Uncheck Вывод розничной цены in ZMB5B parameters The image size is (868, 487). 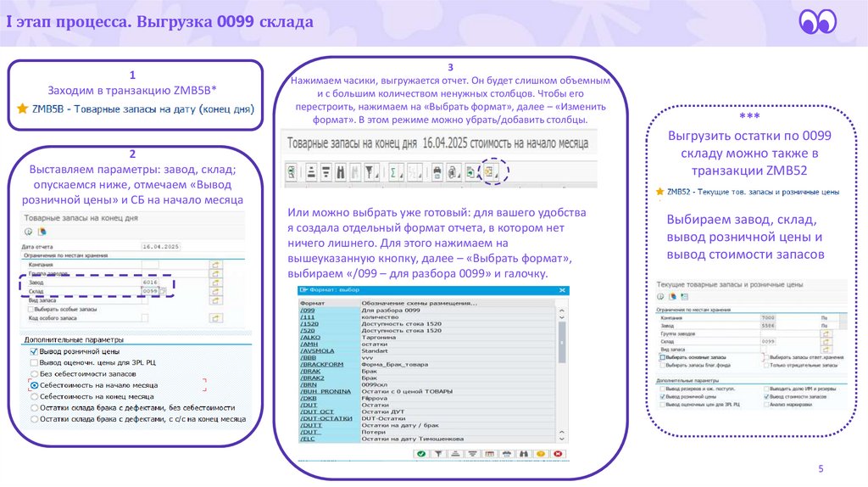click(x=34, y=351)
